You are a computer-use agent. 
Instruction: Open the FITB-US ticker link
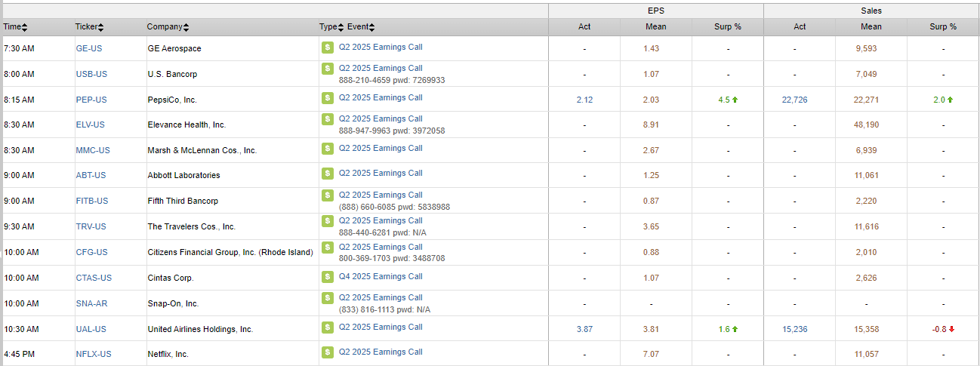tap(92, 201)
